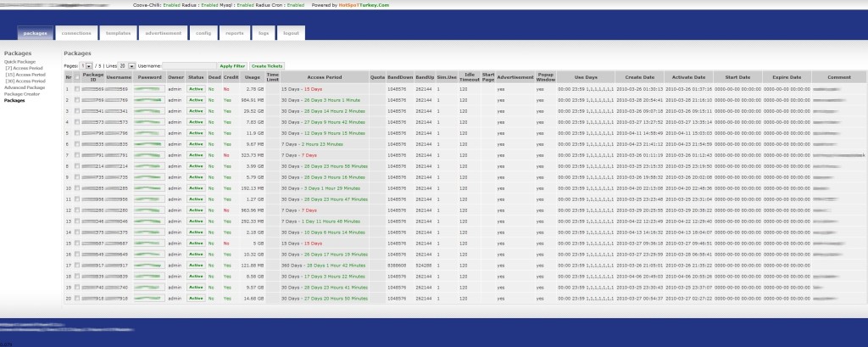
Task: Select the packages tab
Action: tap(36, 33)
